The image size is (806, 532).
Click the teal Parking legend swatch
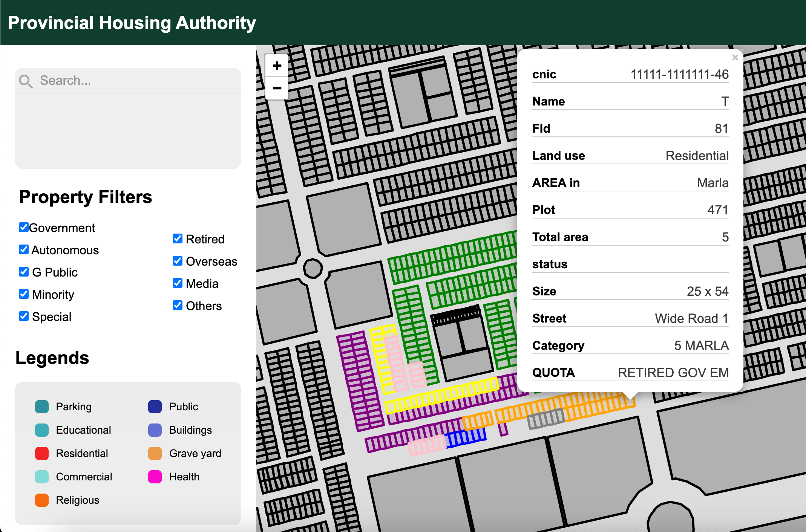[x=42, y=407]
